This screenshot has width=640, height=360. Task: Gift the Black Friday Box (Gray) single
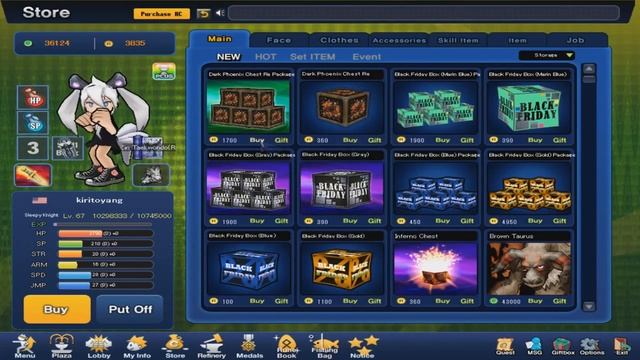[374, 221]
